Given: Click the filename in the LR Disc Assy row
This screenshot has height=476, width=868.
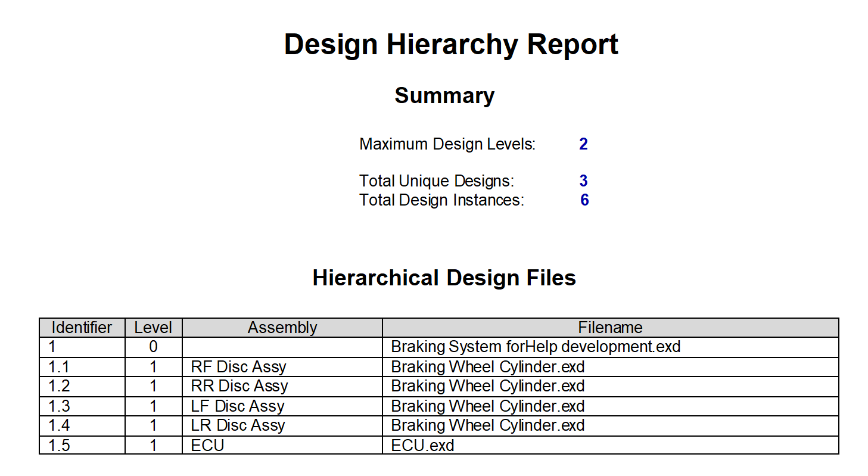Looking at the screenshot, I should pyautogui.click(x=611, y=426).
